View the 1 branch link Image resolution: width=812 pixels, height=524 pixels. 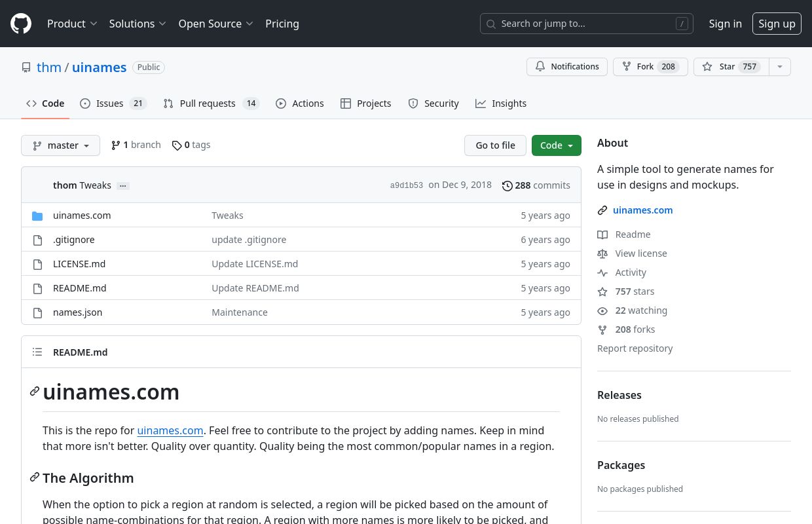[136, 145]
